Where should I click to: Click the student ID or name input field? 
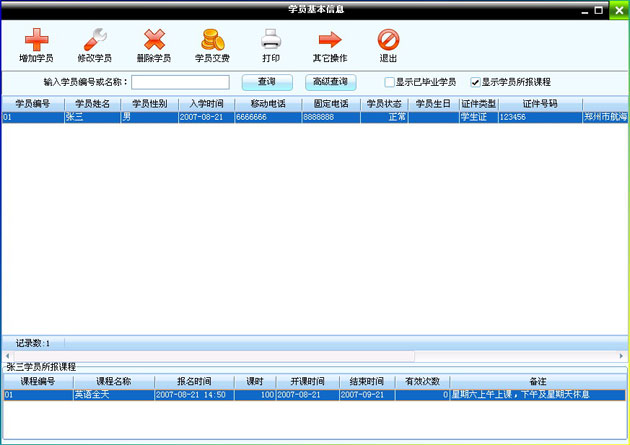click(180, 82)
